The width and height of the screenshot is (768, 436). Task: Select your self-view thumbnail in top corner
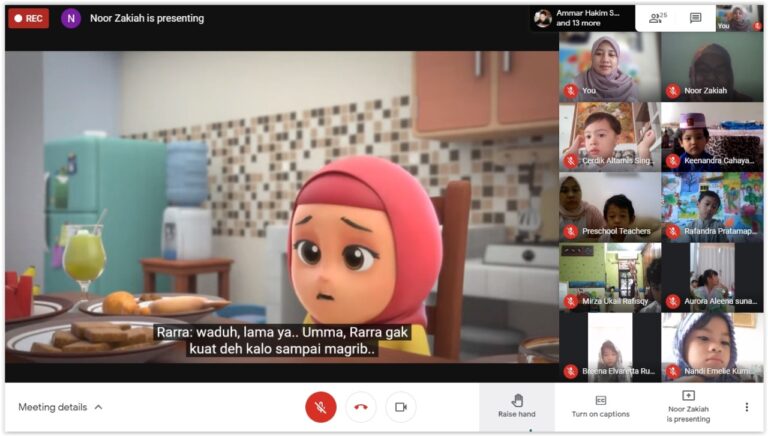tap(738, 17)
